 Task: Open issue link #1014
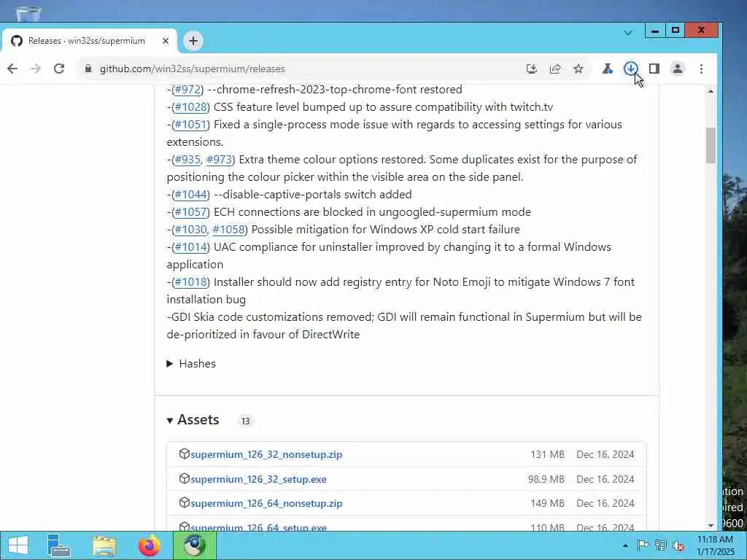(x=190, y=247)
